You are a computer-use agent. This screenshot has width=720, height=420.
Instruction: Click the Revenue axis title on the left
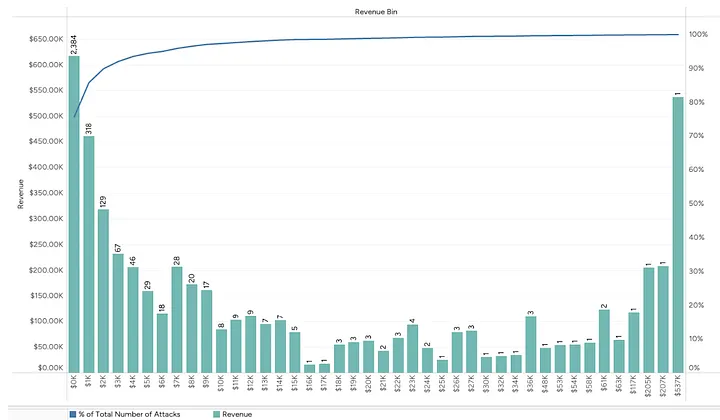point(20,194)
